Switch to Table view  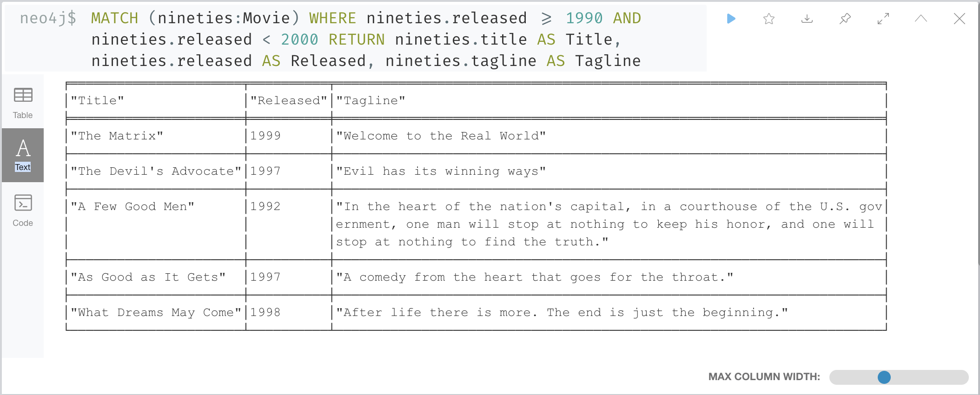tap(23, 103)
